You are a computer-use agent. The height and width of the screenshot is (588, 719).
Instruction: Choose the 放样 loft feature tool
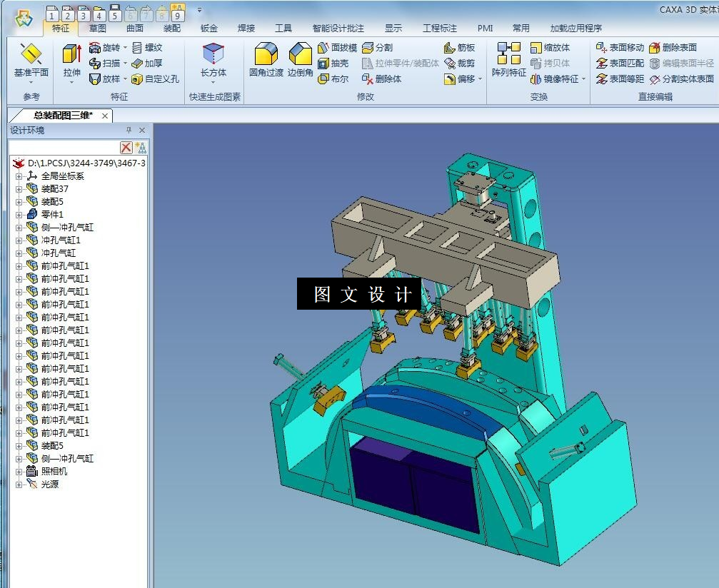pyautogui.click(x=104, y=78)
